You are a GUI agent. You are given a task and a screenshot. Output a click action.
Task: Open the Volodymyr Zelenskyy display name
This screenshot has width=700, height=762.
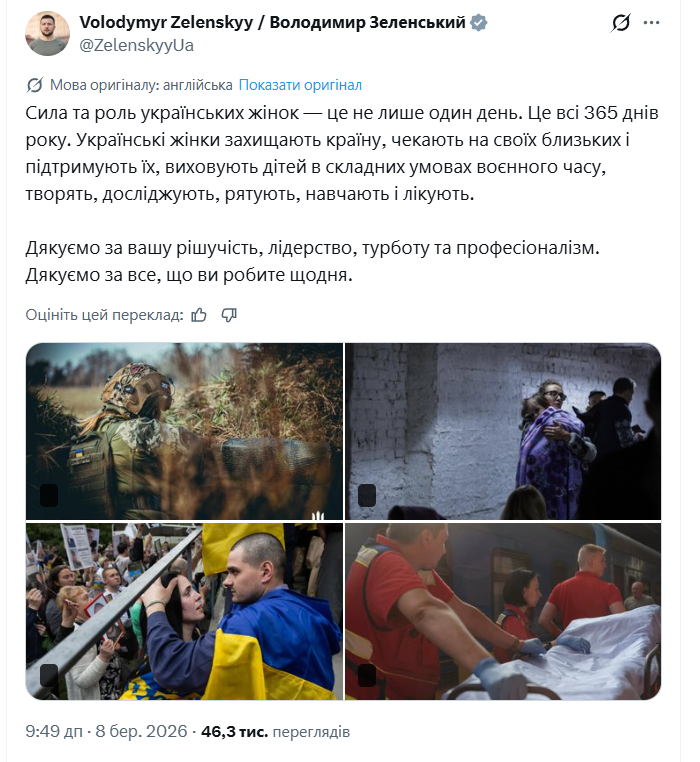tap(272, 22)
